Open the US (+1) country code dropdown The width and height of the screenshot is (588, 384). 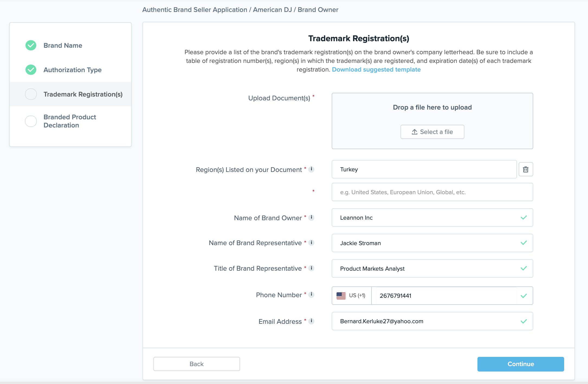[x=351, y=296]
